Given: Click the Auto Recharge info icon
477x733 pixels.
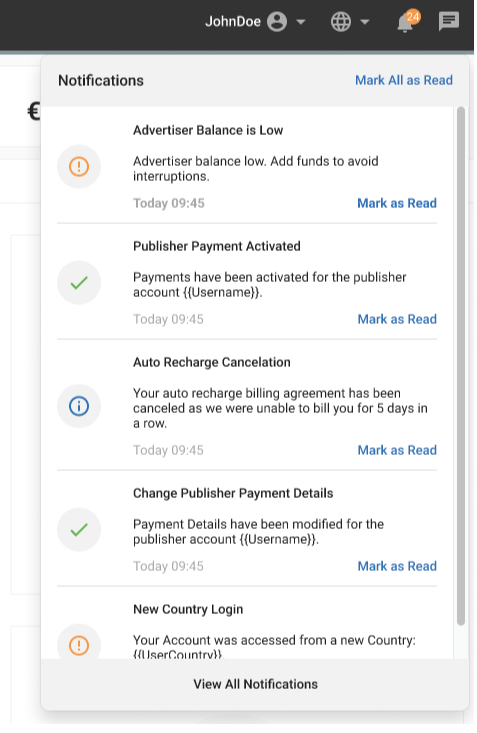Looking at the screenshot, I should 79,406.
